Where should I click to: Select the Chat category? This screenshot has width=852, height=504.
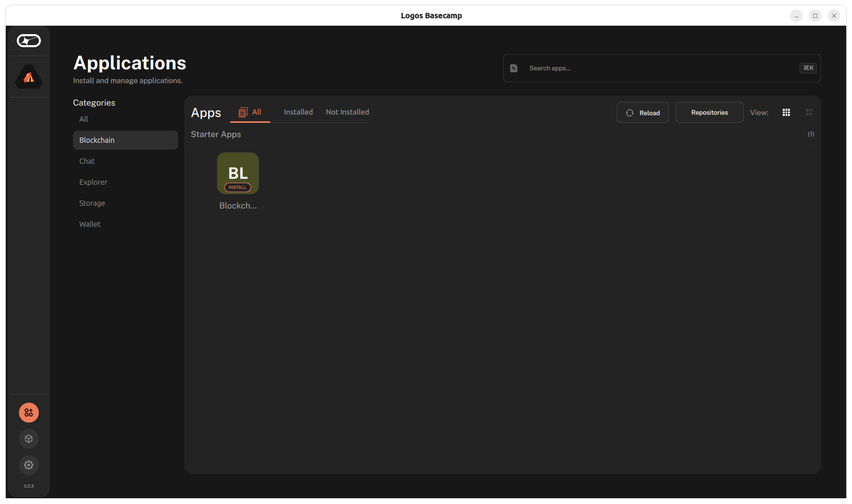click(126, 161)
